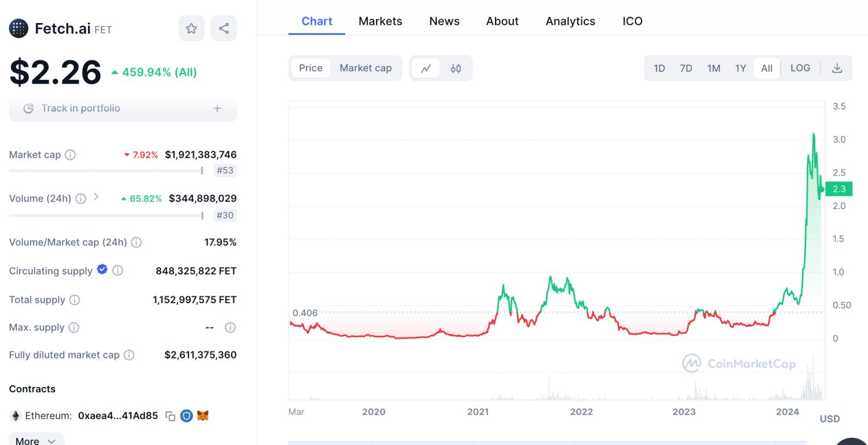
Task: Click the plus icon on Track in portfolio
Action: point(217,108)
